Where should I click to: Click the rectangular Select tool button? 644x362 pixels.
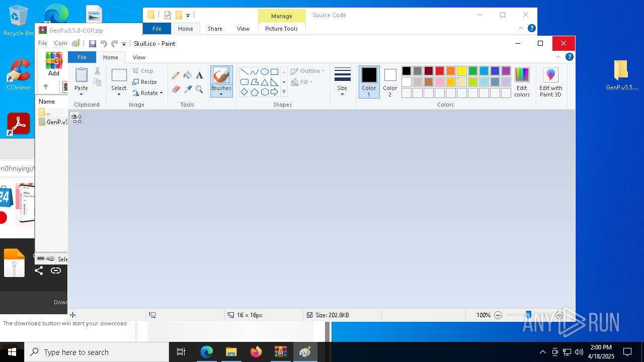(119, 75)
